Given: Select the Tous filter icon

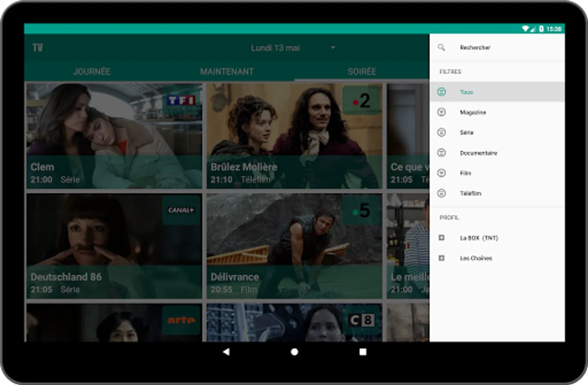Looking at the screenshot, I should point(441,92).
